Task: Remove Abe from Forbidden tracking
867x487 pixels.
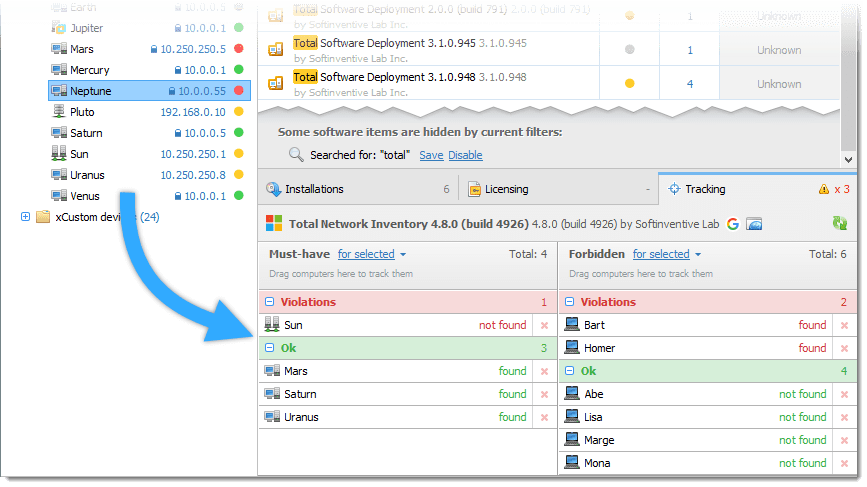Action: pos(844,395)
